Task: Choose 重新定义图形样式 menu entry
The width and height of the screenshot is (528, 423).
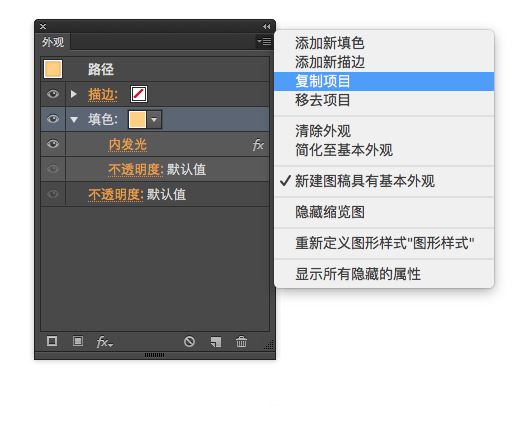Action: 384,243
